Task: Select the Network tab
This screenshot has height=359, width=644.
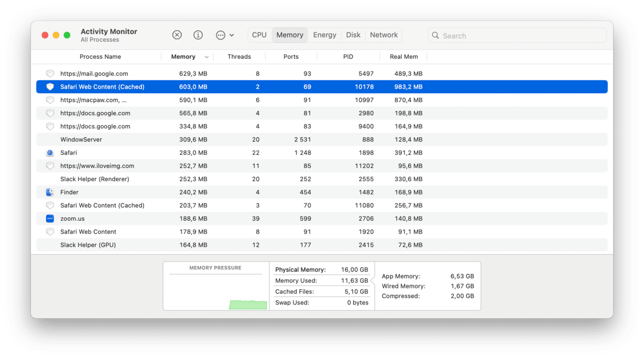Action: click(383, 35)
